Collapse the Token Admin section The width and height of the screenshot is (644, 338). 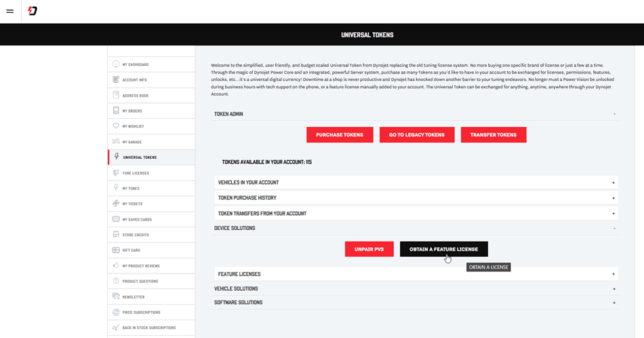coord(415,114)
